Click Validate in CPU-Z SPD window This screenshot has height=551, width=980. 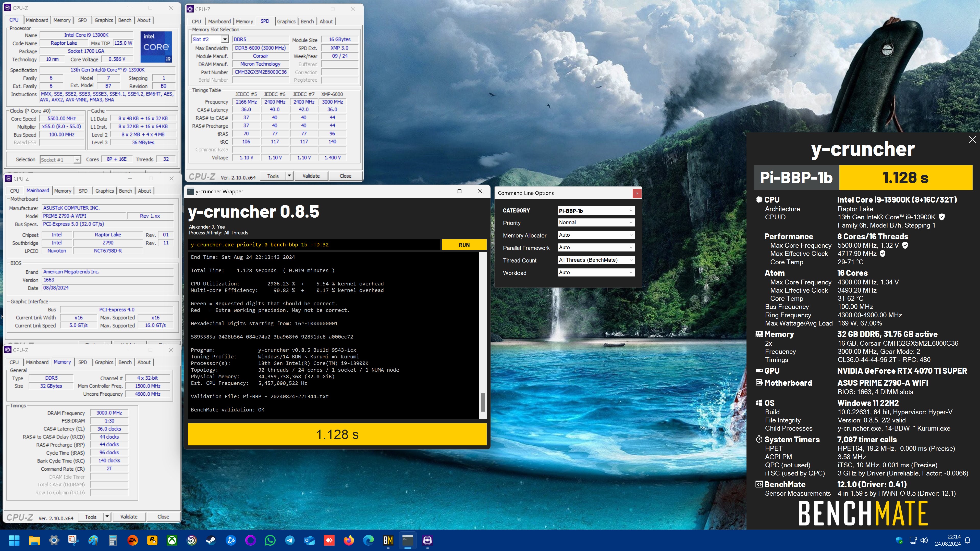311,176
